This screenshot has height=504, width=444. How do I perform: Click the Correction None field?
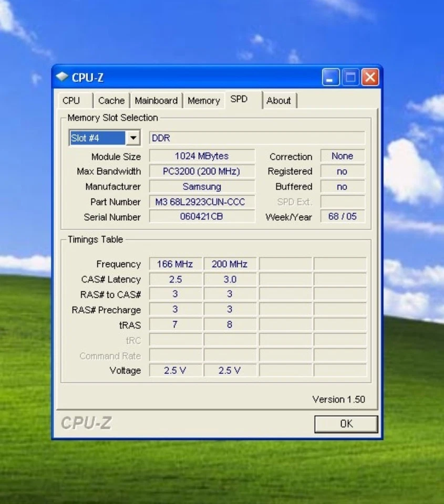(342, 156)
